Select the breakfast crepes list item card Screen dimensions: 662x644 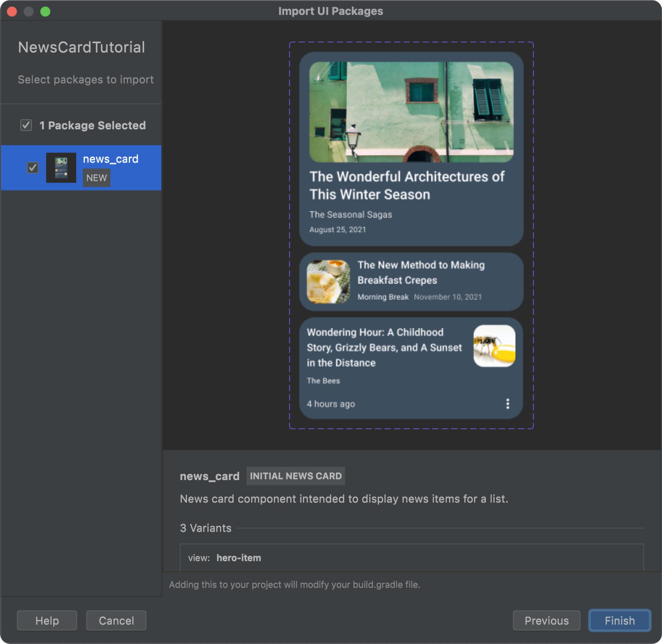[x=412, y=280]
